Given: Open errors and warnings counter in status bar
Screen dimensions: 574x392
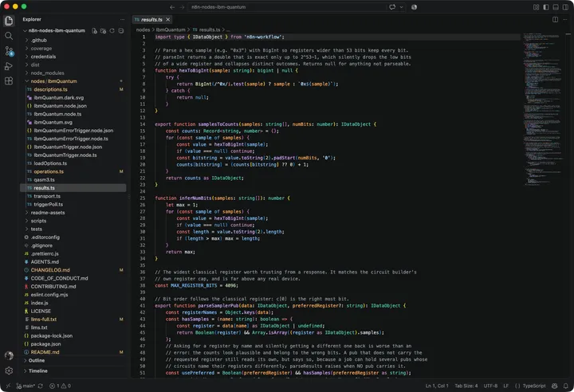Looking at the screenshot, I should [60, 386].
